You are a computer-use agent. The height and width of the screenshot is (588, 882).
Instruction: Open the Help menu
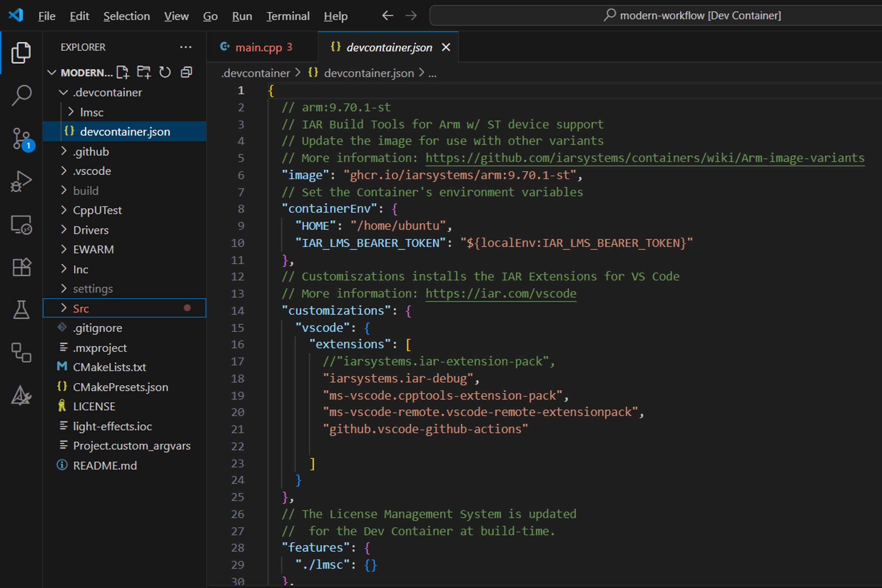(x=336, y=16)
